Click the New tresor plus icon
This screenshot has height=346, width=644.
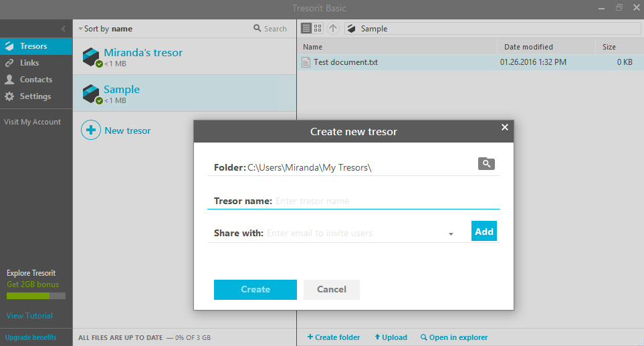click(x=91, y=131)
